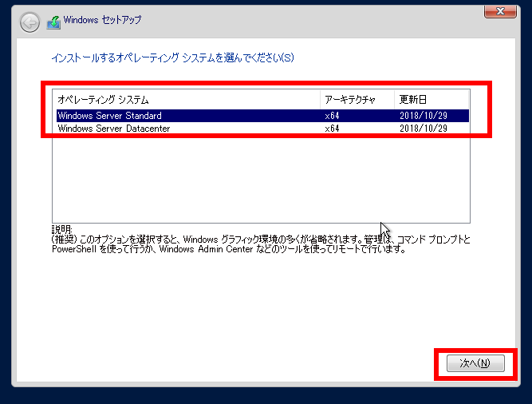This screenshot has height=404, width=532.
Task: Click the インストールするオペレーティング システム heading
Action: pyautogui.click(x=173, y=58)
